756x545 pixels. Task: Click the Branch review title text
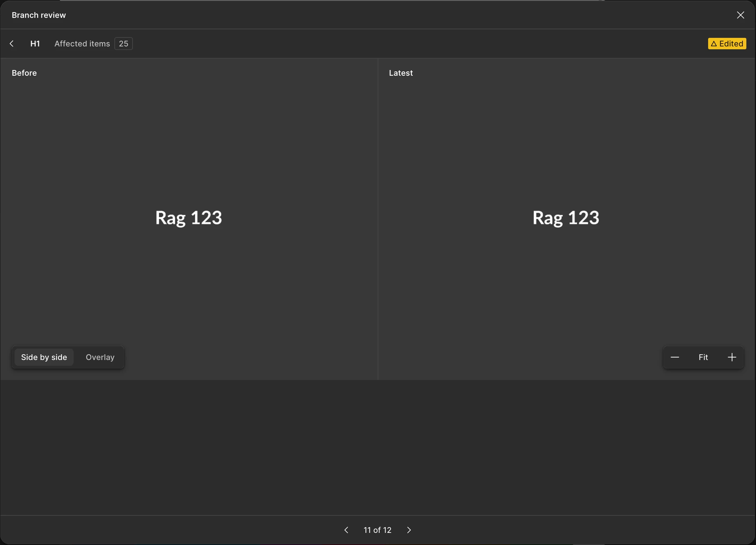(39, 15)
